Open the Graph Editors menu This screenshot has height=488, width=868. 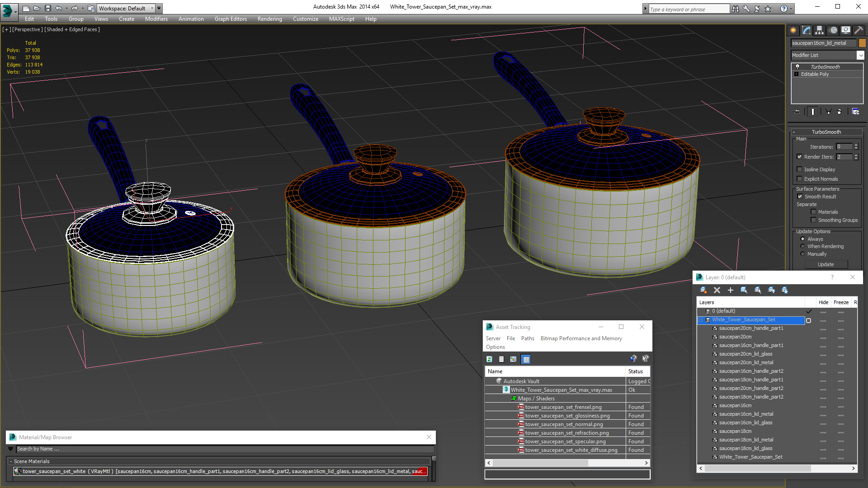coord(231,19)
